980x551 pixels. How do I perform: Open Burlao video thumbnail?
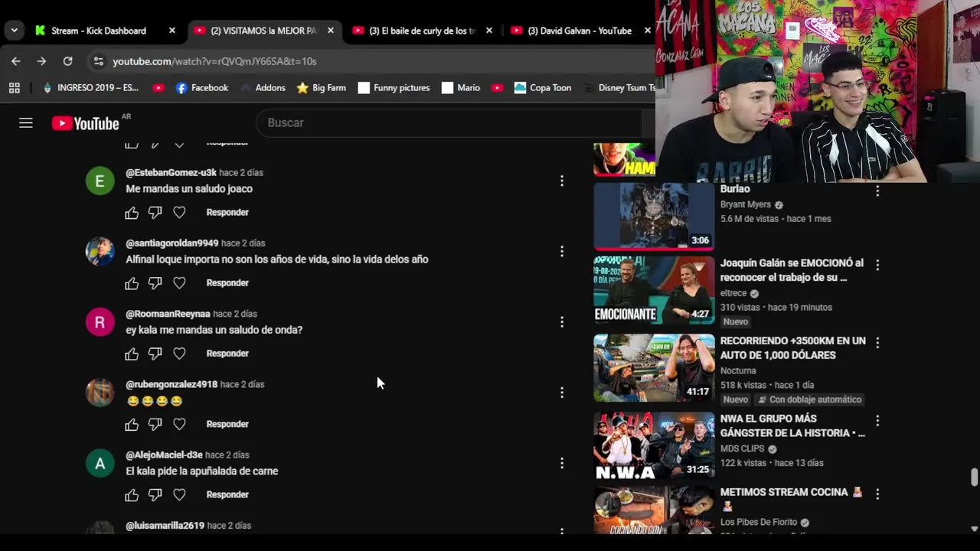pyautogui.click(x=654, y=217)
